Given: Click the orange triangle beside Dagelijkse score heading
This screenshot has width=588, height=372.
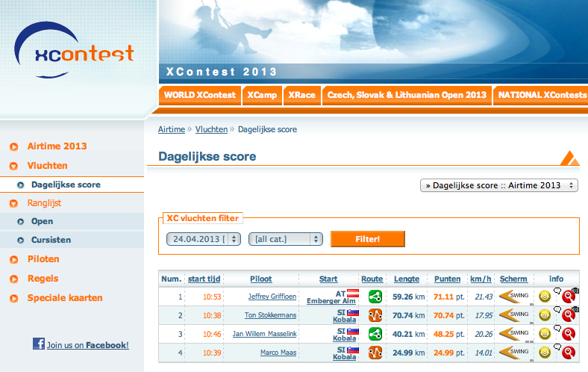Looking at the screenshot, I should coord(569,158).
